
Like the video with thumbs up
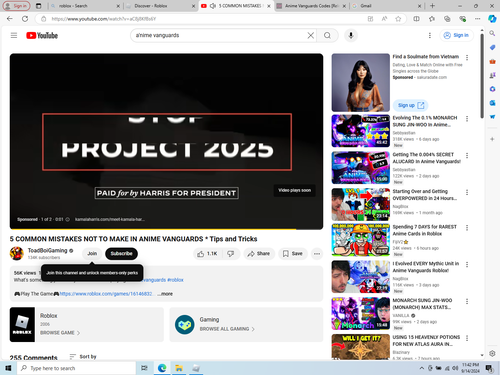207,254
